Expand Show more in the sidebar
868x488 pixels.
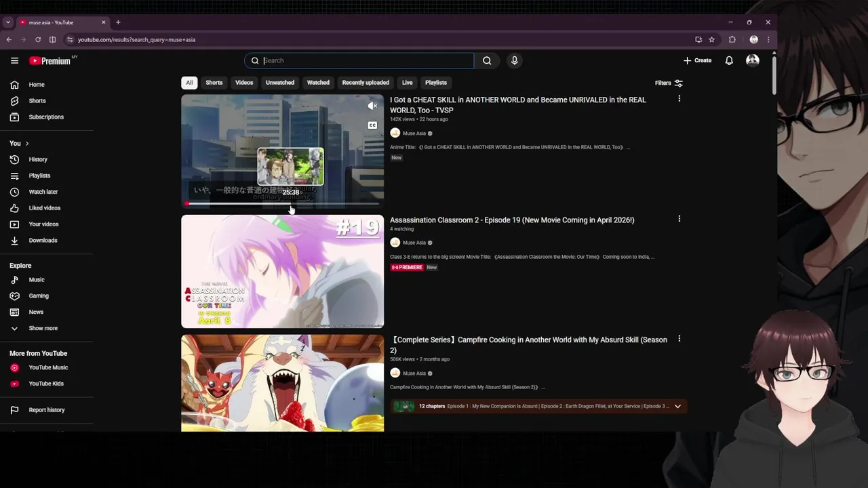(x=43, y=329)
